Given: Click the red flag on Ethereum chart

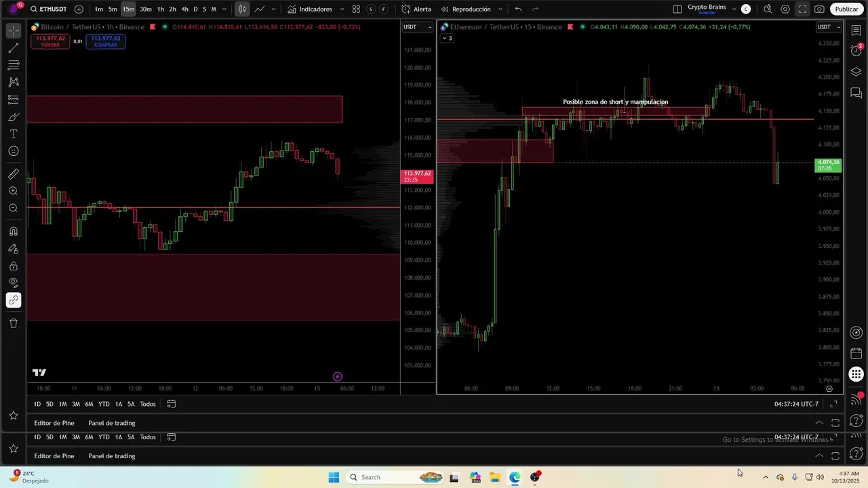Looking at the screenshot, I should (570, 27).
